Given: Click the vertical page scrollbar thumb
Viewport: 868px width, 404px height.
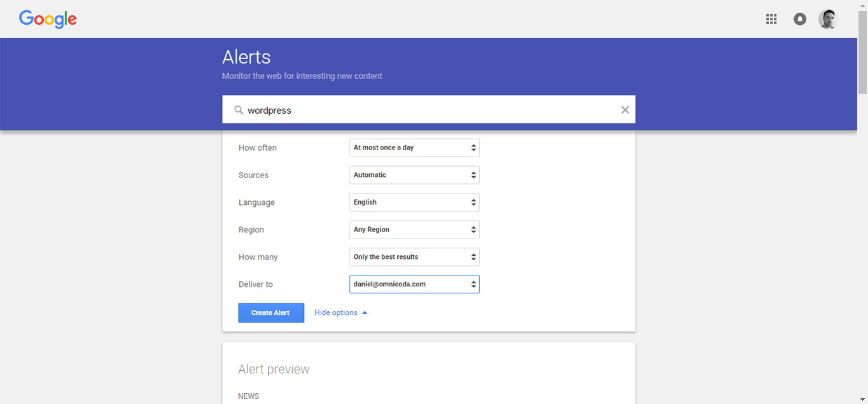Looking at the screenshot, I should click(x=862, y=52).
